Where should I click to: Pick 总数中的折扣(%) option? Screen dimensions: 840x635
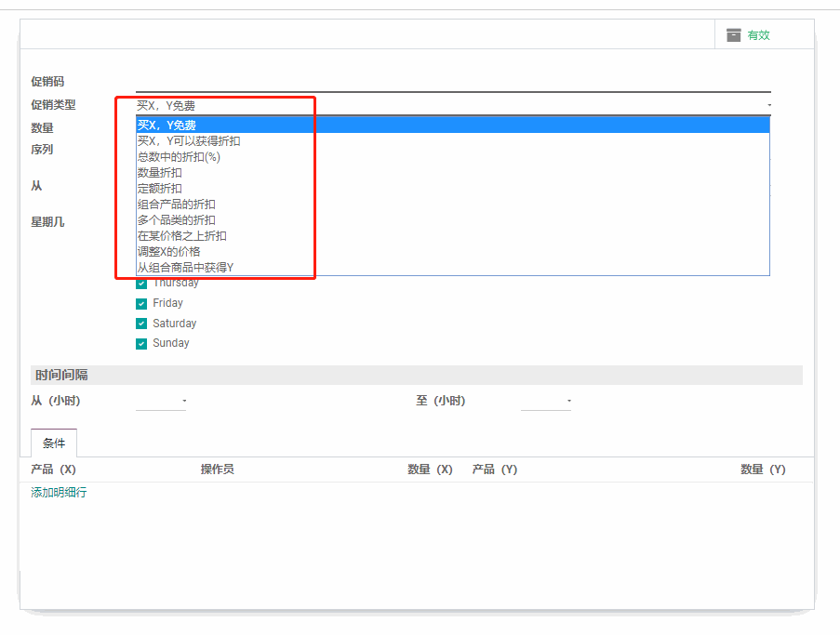click(179, 157)
